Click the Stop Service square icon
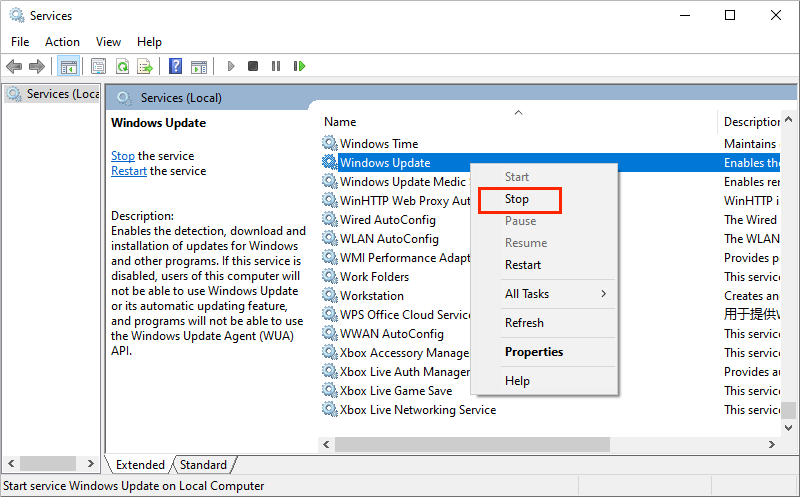 click(x=253, y=66)
